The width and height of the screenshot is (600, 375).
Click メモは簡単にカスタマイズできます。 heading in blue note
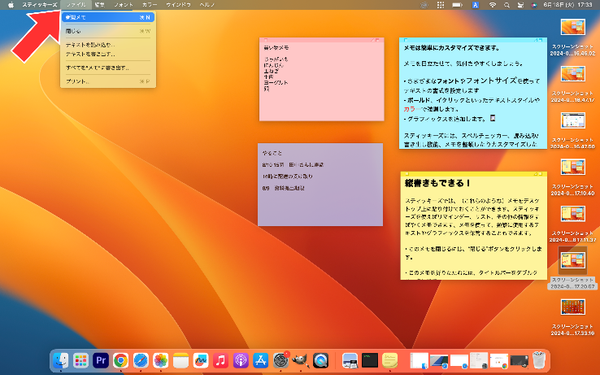point(452,48)
